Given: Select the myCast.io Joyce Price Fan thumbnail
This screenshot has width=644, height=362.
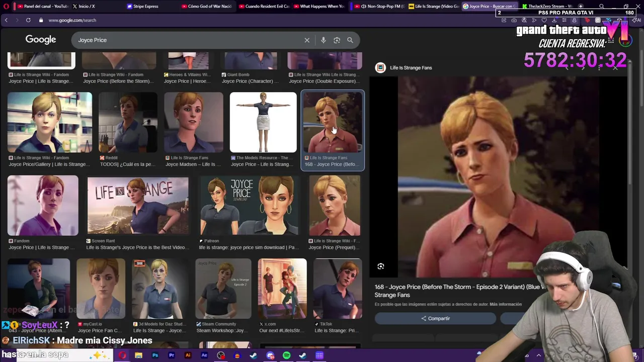Looking at the screenshot, I should (101, 289).
